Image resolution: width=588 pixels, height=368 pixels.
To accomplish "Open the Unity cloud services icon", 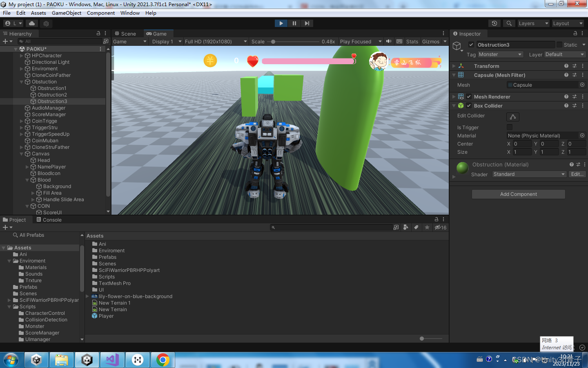I will (x=32, y=23).
